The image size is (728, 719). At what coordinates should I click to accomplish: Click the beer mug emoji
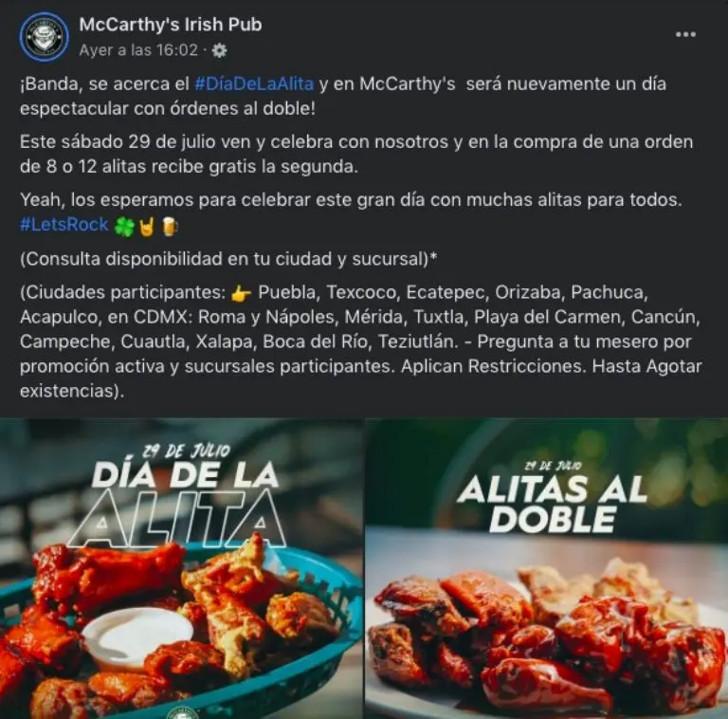point(169,227)
